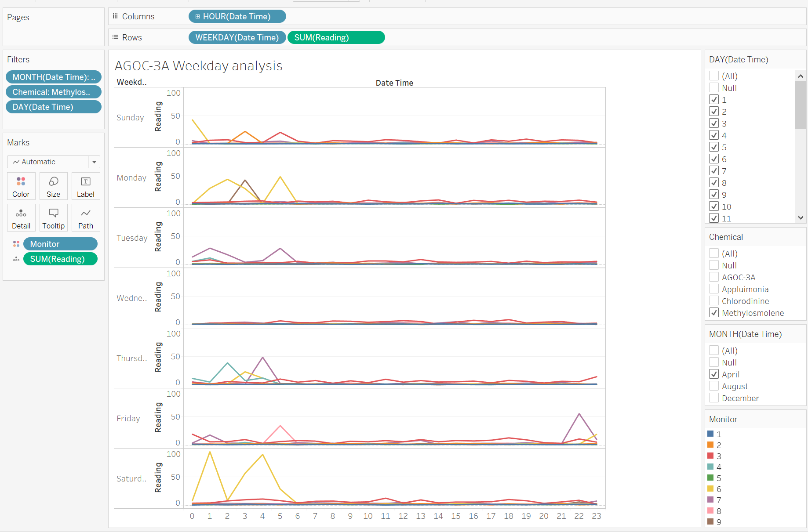
Task: Open the Size marks card
Action: click(x=53, y=186)
